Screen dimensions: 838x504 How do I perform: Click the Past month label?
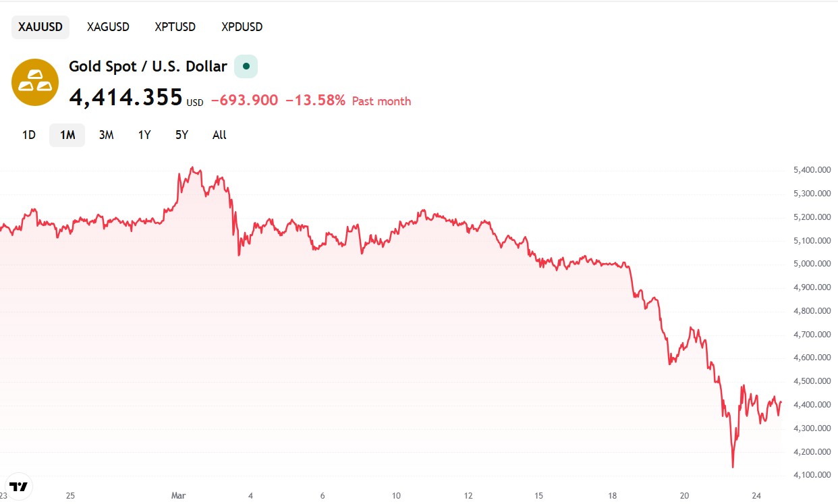tap(381, 101)
